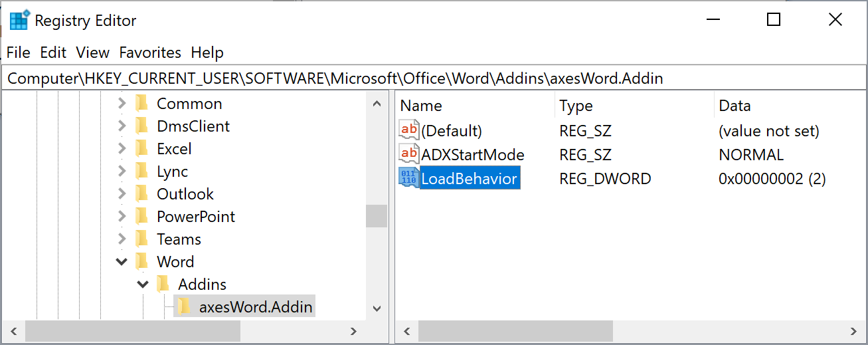
Task: Select the axesWord.Addin tree item label
Action: coord(256,307)
